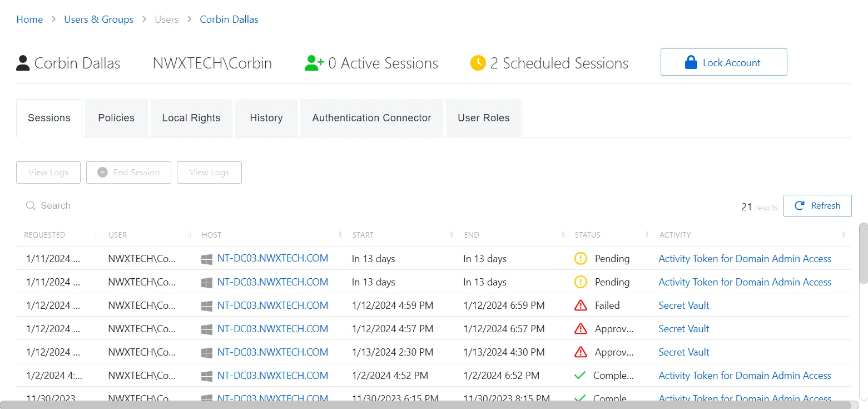Click 'NWXTECH\Corbin' account name in header
This screenshot has height=409, width=868.
point(212,63)
